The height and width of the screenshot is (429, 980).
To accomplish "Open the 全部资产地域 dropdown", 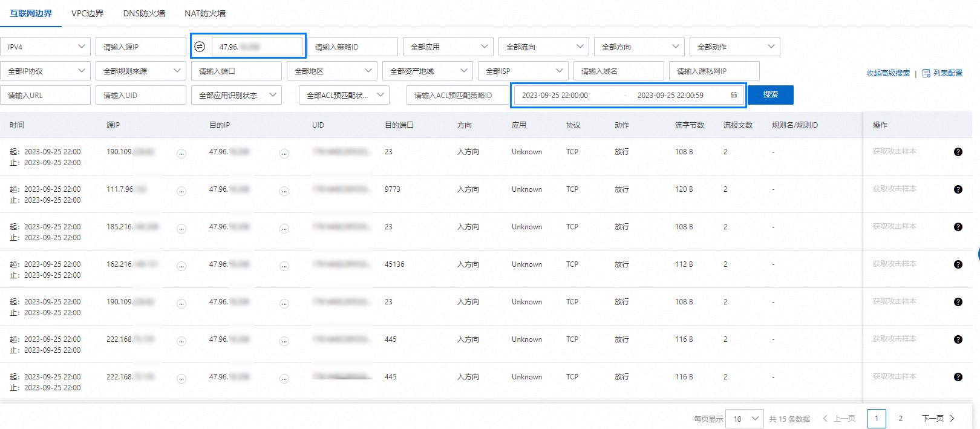I will point(428,71).
